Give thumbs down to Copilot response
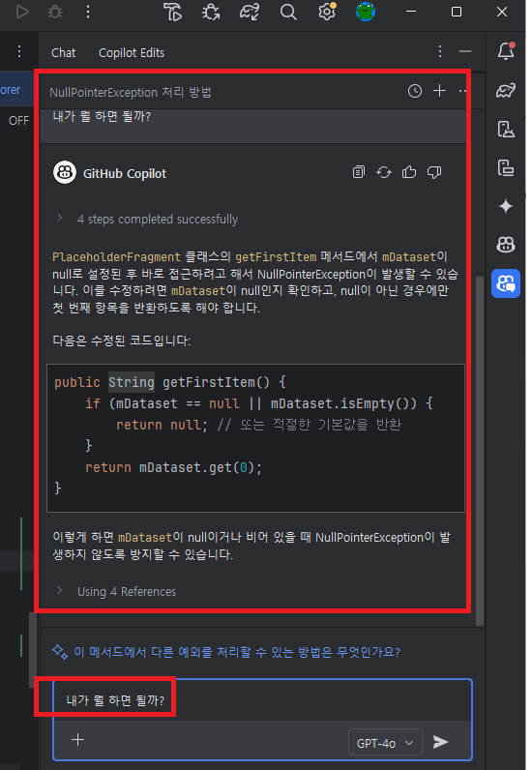The image size is (532, 770). coord(434,172)
